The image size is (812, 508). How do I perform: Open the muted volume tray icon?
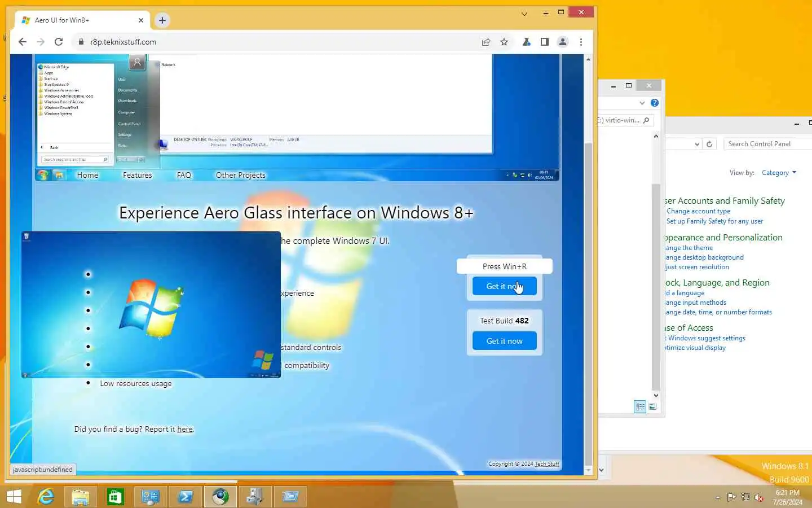click(x=759, y=497)
